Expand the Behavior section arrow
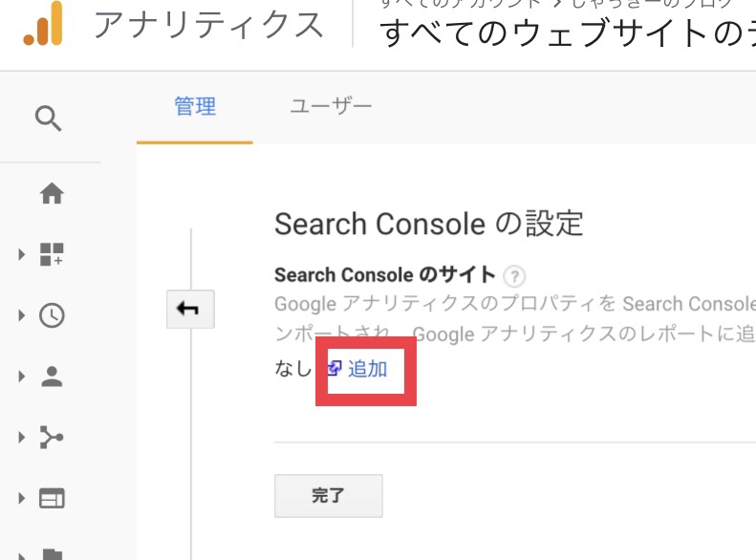The image size is (756, 560). click(21, 498)
